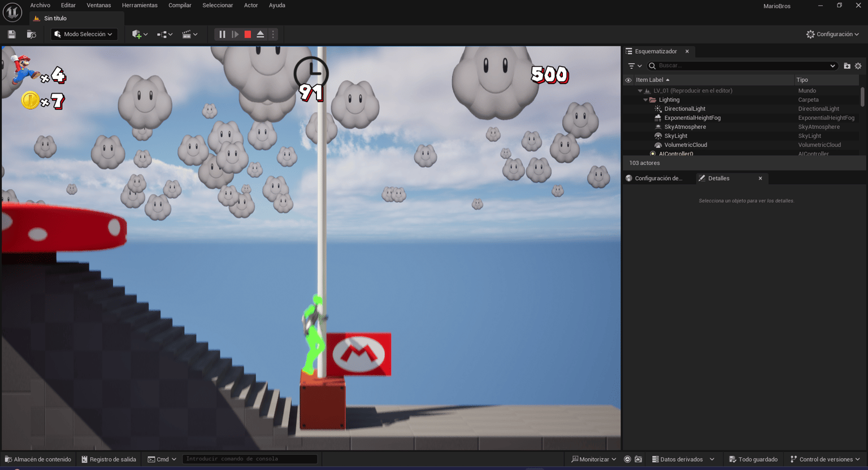Click the SkyAtmosphere icon
868x470 pixels.
pyautogui.click(x=658, y=127)
